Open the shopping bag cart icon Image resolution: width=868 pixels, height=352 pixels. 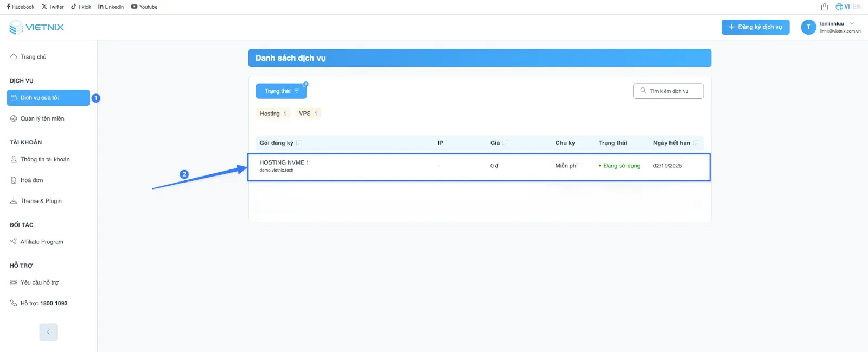tap(824, 7)
